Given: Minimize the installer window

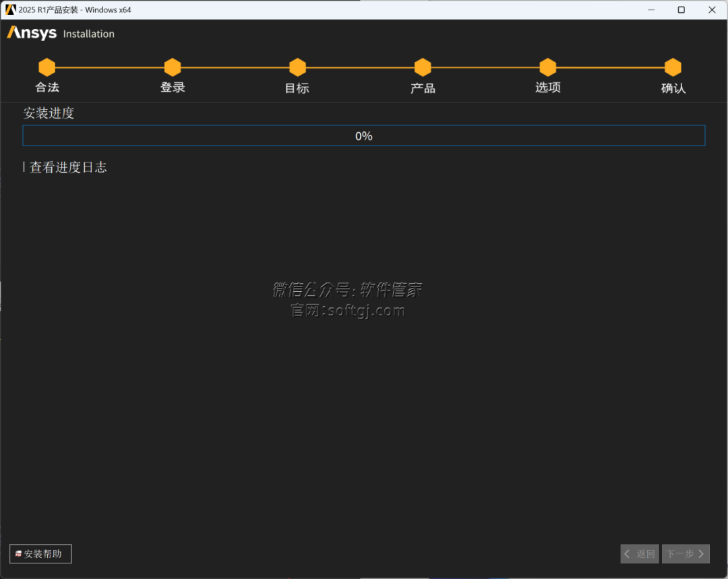Looking at the screenshot, I should coord(651,9).
